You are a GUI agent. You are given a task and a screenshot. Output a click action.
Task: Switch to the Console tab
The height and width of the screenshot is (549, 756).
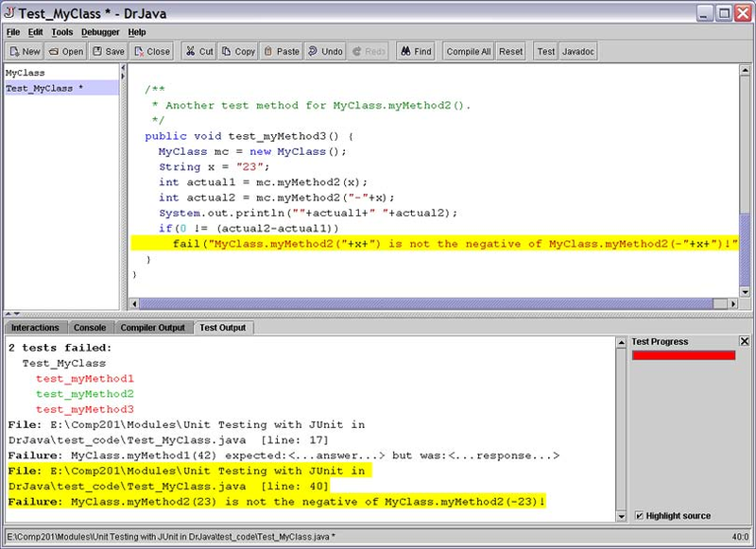90,327
